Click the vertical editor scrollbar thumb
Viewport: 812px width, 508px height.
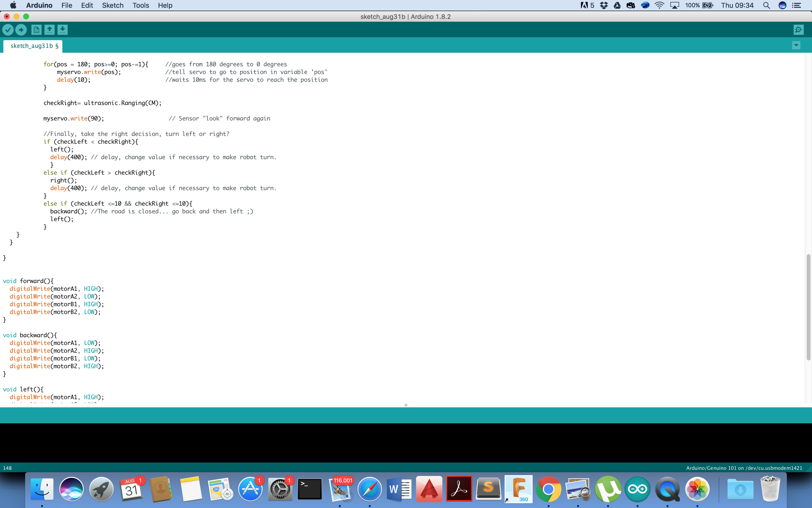[808, 307]
